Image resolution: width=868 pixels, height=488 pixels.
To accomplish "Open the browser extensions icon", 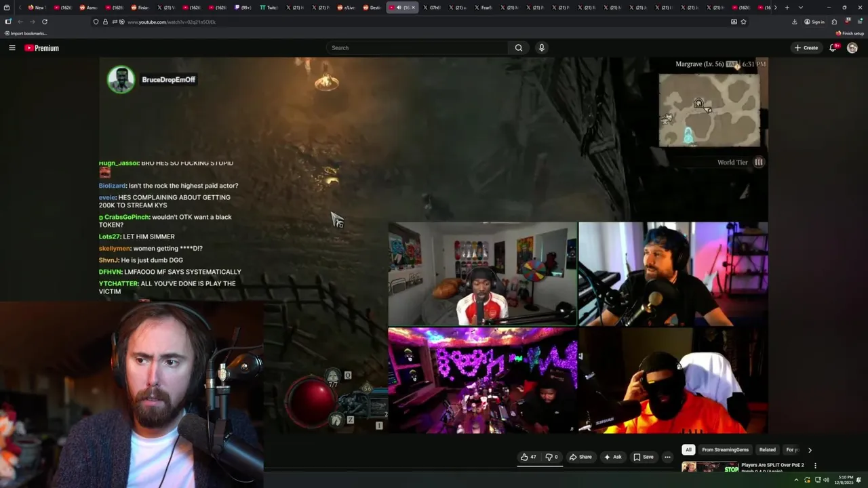I will click(x=834, y=22).
